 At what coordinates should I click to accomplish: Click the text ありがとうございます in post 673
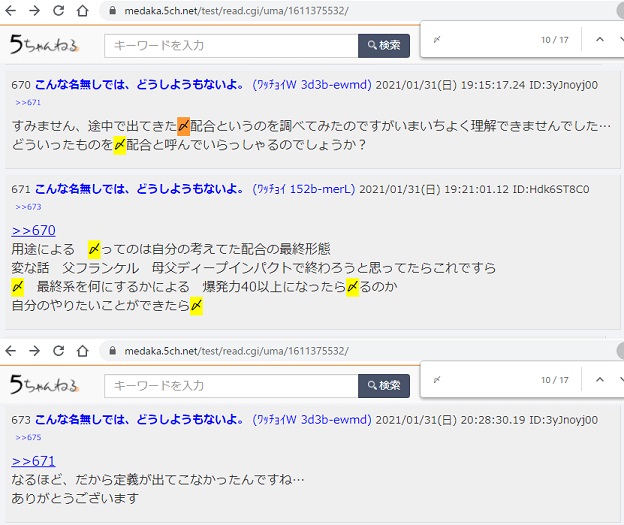pyautogui.click(x=75, y=498)
